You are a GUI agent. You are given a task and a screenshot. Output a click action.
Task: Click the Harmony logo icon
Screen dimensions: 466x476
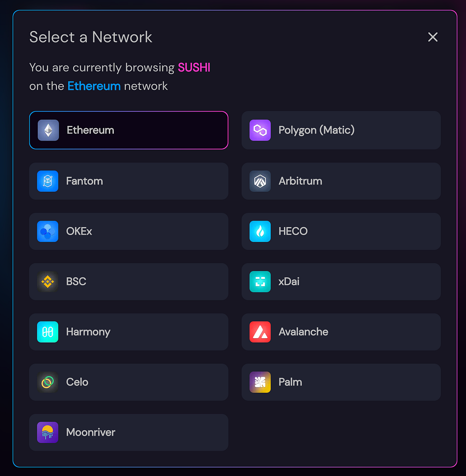(x=48, y=332)
